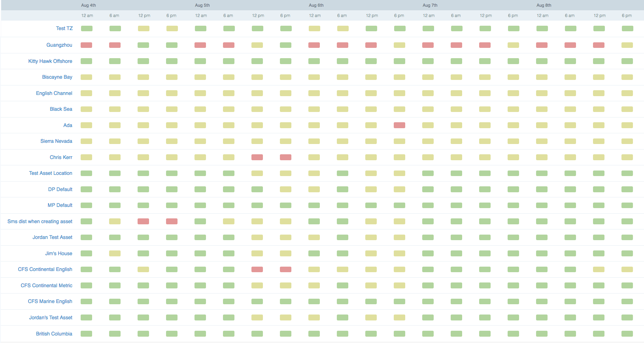The image size is (644, 343).
Task: Click the Sms dist when creating asset link
Action: click(x=40, y=222)
